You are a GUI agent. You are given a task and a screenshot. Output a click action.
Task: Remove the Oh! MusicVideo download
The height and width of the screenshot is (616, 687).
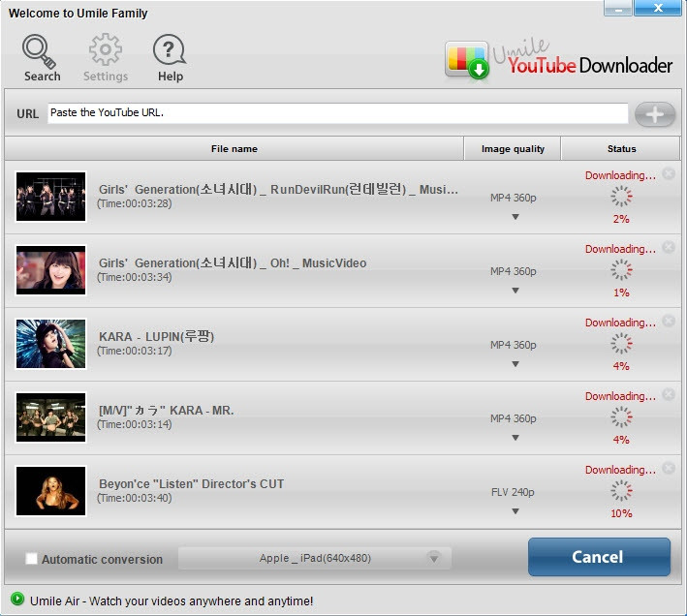669,247
